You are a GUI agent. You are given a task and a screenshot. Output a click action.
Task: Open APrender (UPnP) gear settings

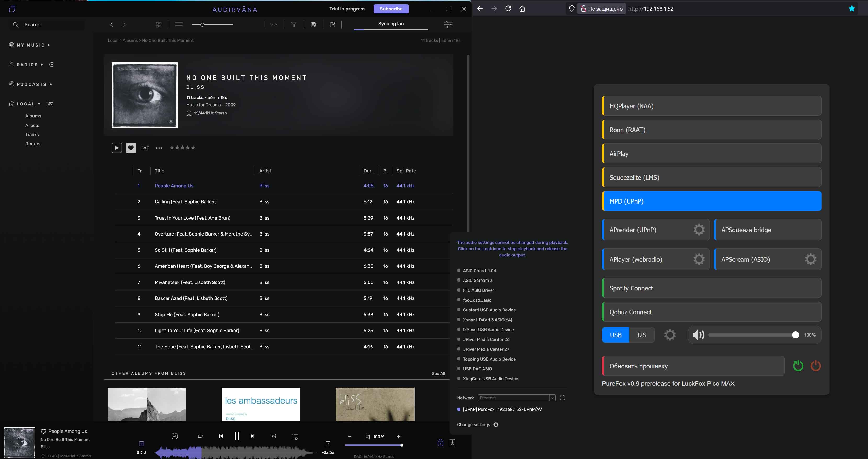click(699, 230)
